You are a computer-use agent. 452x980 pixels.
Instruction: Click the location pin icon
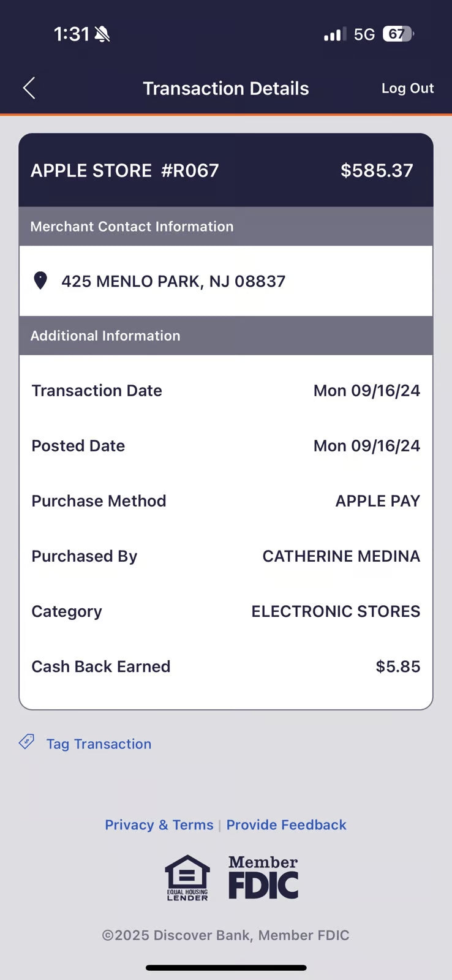pyautogui.click(x=40, y=281)
